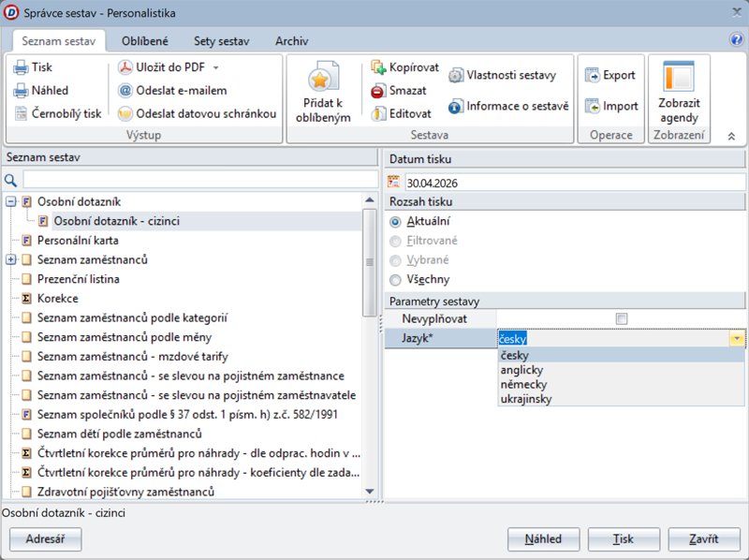Viewport: 749px width, 560px height.
Task: Select the Aktuální radio button
Action: pyautogui.click(x=395, y=222)
